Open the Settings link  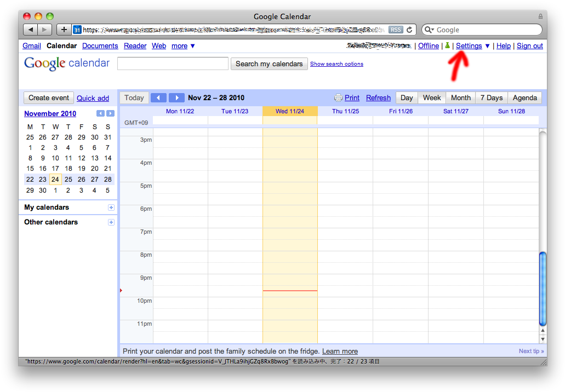469,46
